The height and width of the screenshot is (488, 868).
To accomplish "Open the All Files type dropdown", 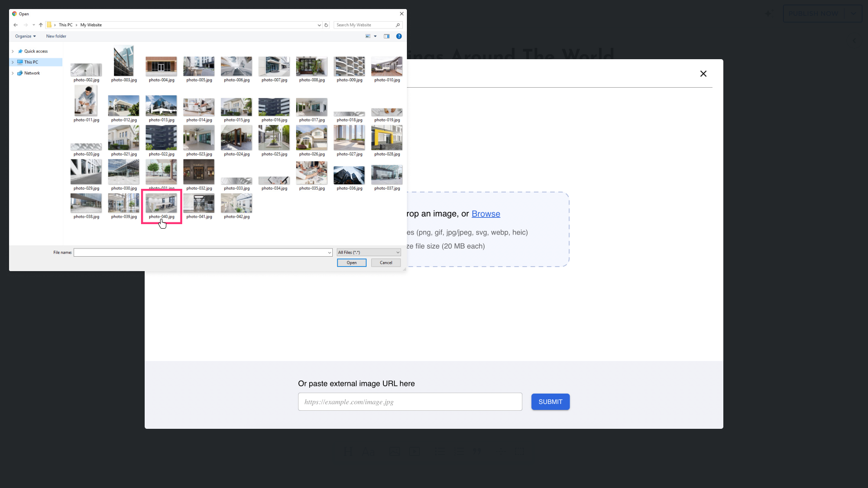I will [368, 253].
